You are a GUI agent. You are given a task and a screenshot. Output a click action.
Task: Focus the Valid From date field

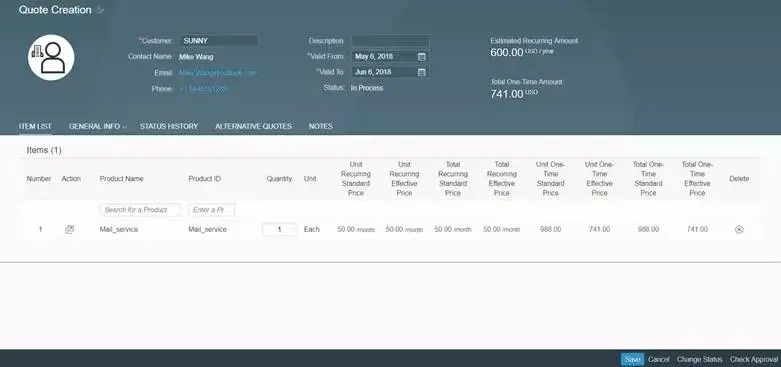pyautogui.click(x=390, y=56)
